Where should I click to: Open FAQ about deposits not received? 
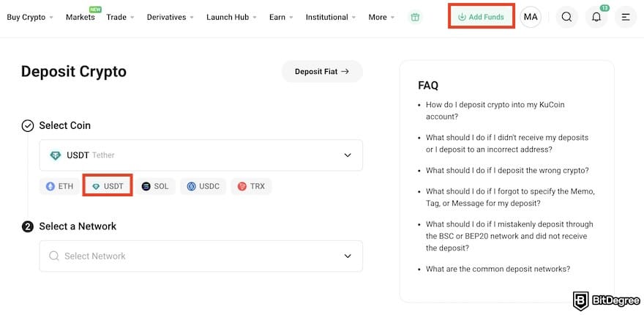point(507,144)
